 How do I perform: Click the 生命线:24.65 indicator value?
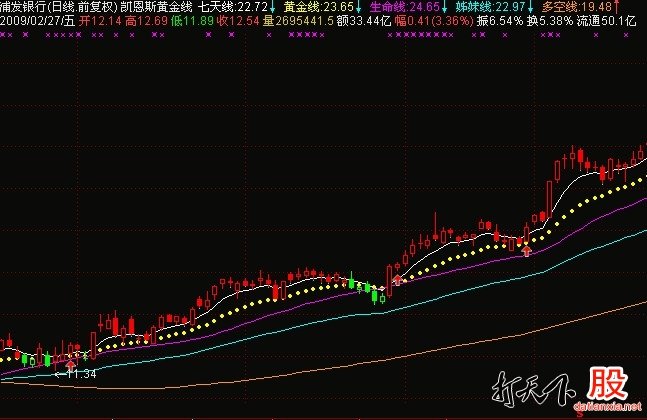click(x=405, y=7)
